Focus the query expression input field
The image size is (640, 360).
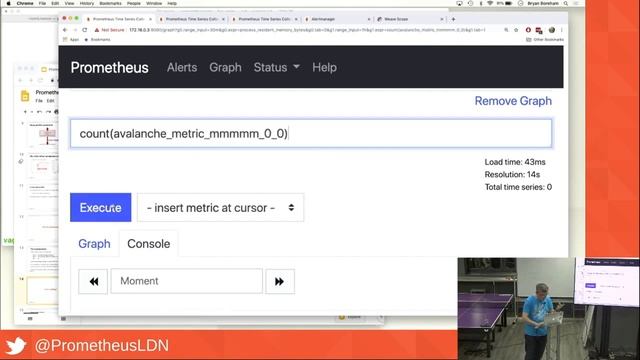(311, 133)
